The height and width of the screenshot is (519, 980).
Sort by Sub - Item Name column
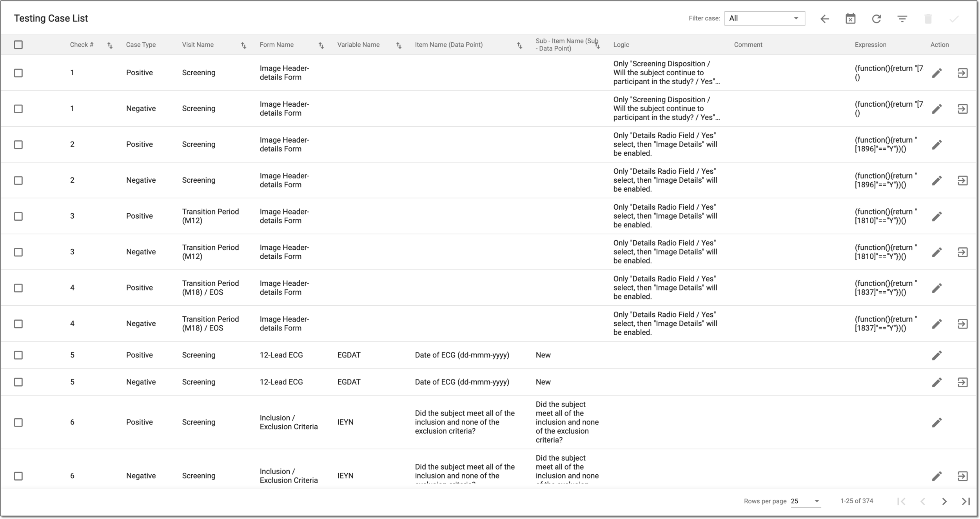(597, 45)
